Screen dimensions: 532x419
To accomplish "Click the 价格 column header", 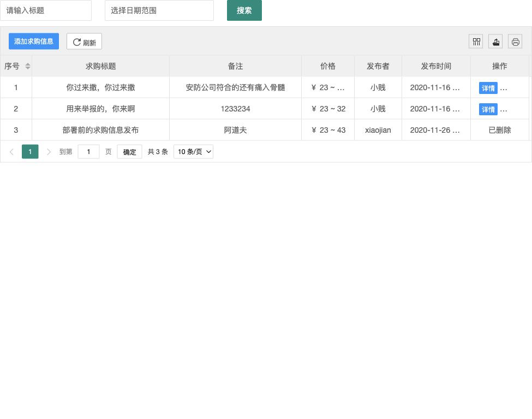I will click(328, 66).
